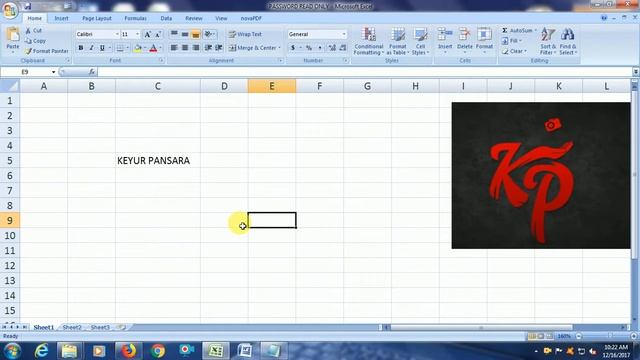
Task: Apply the yellow fill color bucket
Action: (138, 48)
